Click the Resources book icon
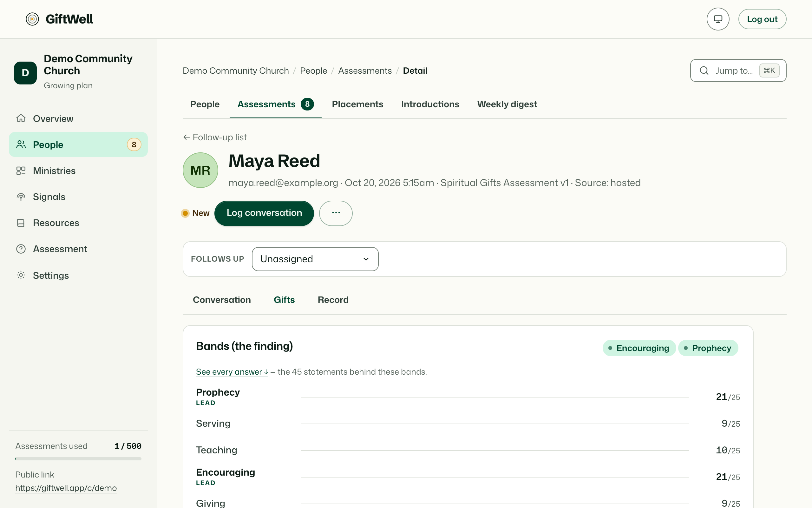812x508 pixels. tap(21, 223)
